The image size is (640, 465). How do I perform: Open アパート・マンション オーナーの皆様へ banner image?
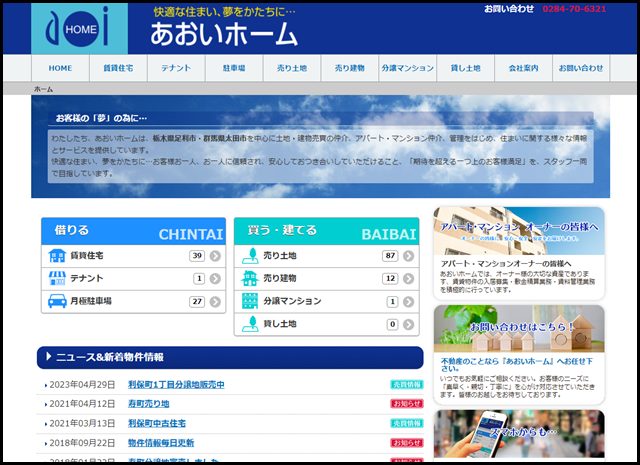[x=519, y=231]
